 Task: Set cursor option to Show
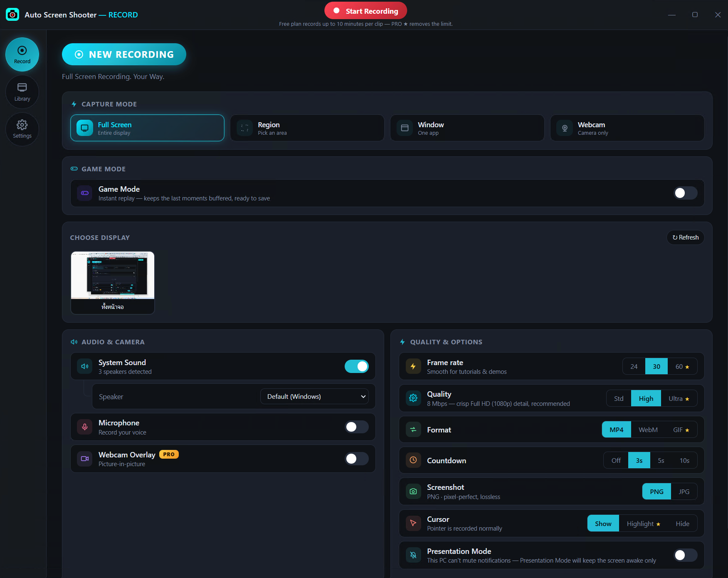click(603, 524)
